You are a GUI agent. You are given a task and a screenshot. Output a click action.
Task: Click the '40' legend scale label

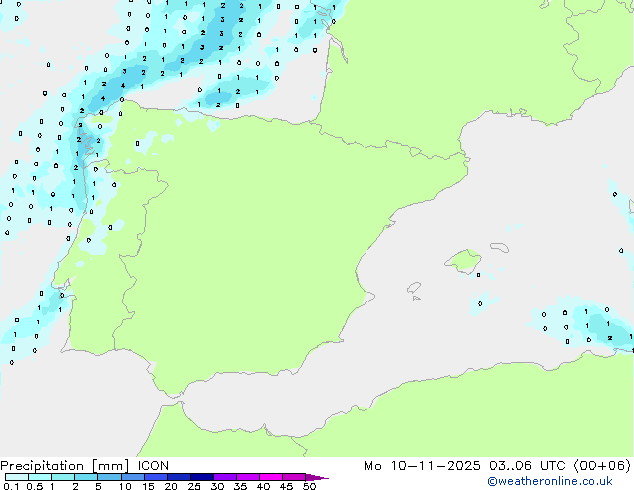pos(263,486)
